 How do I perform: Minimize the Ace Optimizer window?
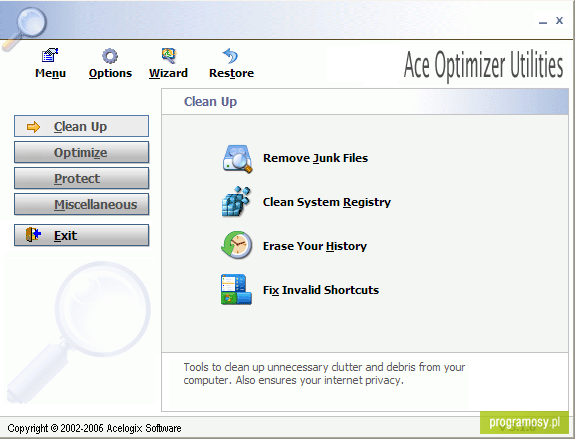[543, 22]
